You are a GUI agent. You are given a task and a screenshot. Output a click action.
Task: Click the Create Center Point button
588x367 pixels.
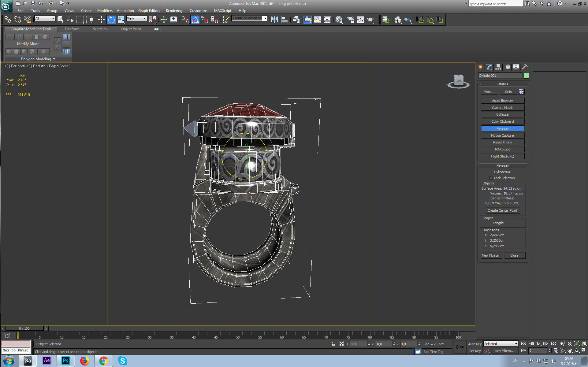pyautogui.click(x=502, y=210)
